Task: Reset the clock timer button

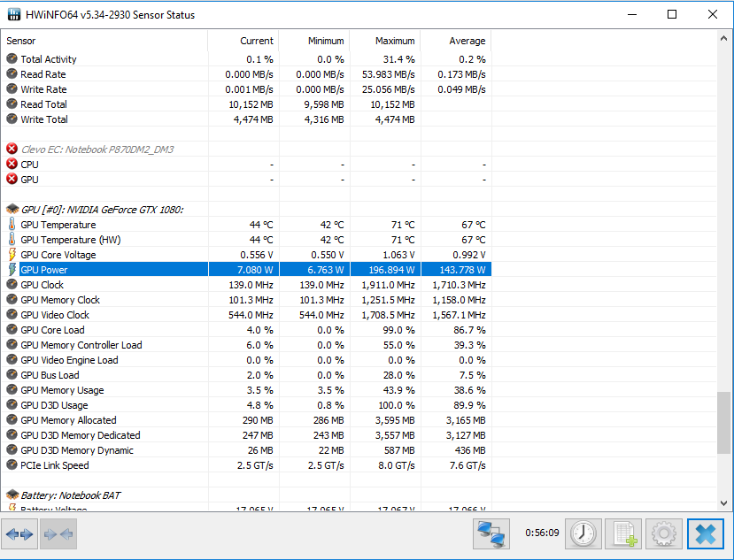Action: coord(583,533)
